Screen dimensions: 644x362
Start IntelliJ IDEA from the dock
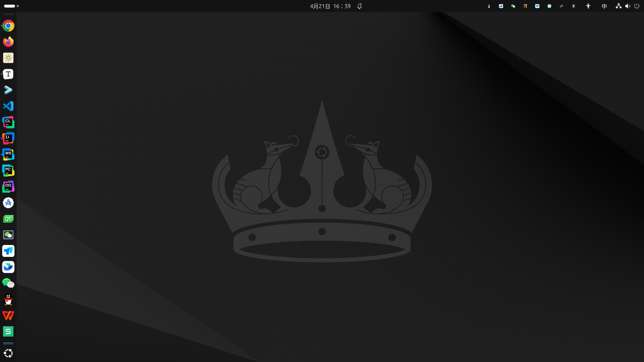[8, 138]
